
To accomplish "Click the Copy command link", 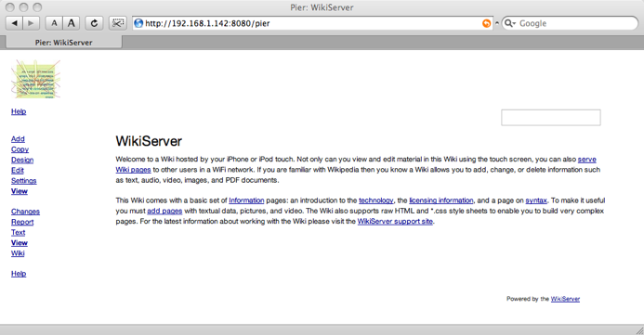I will [x=20, y=149].
